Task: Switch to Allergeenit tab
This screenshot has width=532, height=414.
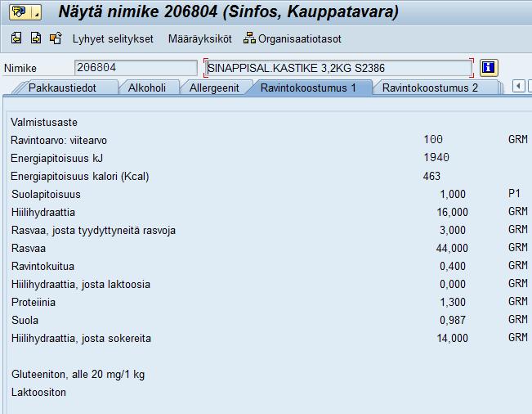Action: click(214, 88)
